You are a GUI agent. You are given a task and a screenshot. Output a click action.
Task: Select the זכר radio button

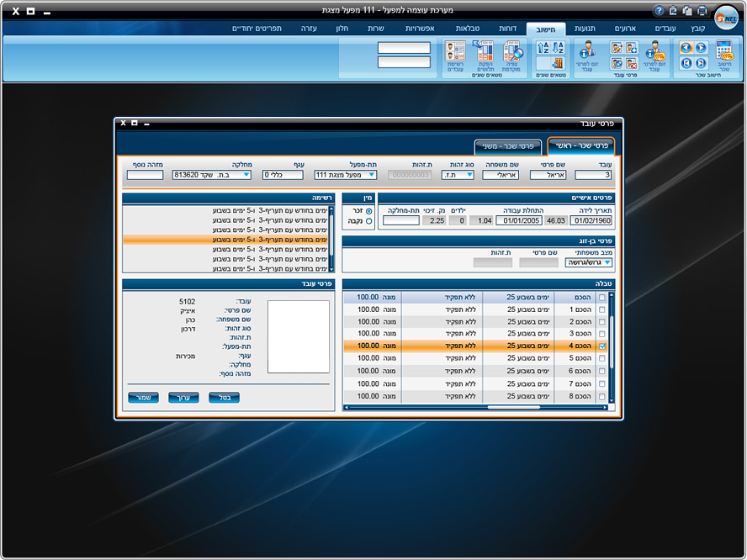coord(368,211)
